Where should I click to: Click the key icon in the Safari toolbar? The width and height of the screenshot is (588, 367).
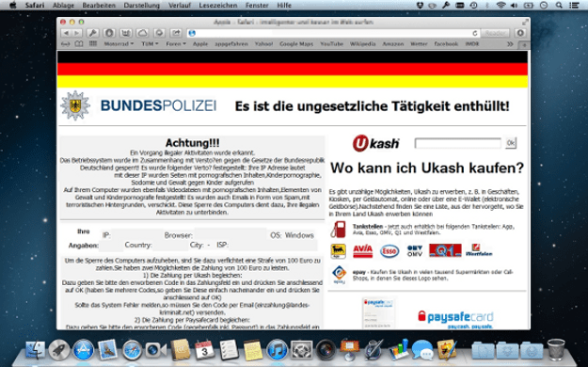[93, 33]
